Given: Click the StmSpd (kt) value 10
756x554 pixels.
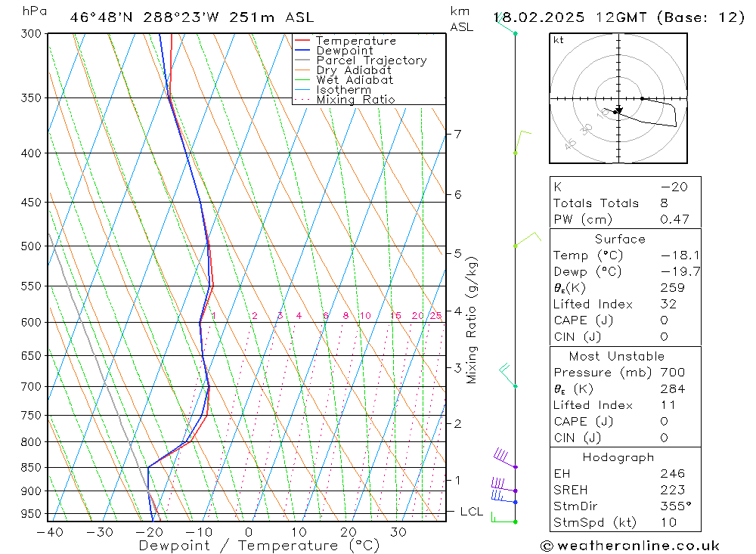Looking at the screenshot, I should click(x=669, y=523).
